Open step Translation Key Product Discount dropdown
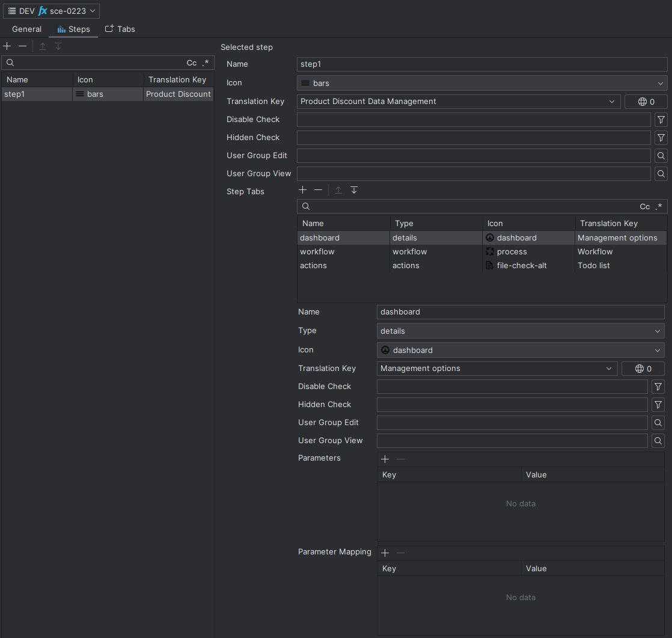This screenshot has height=638, width=672. [459, 102]
